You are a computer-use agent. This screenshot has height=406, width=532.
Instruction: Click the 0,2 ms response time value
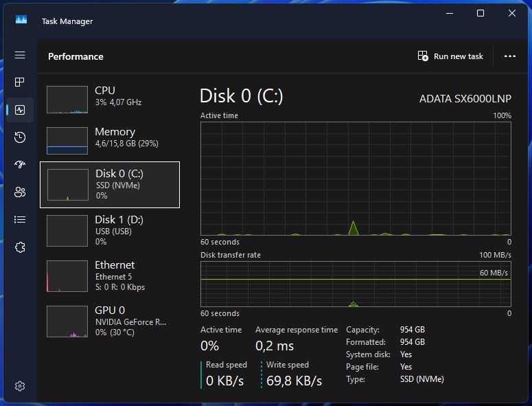(275, 346)
